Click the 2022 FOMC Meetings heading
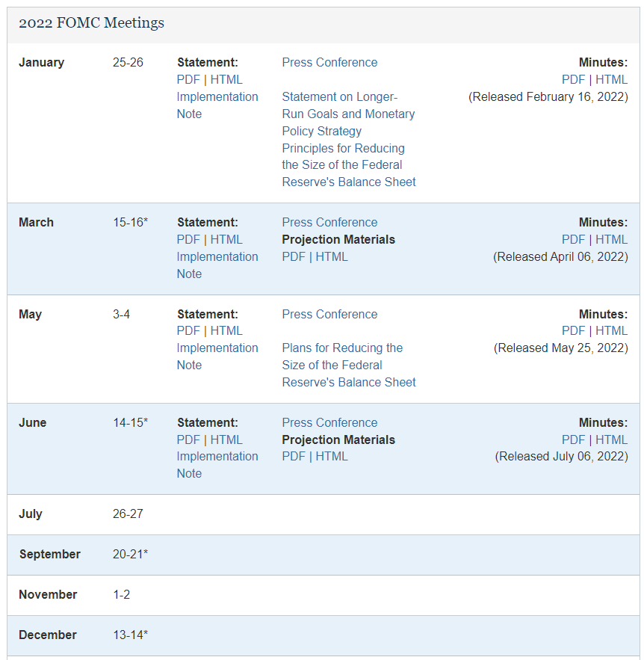The height and width of the screenshot is (660, 644). point(91,22)
